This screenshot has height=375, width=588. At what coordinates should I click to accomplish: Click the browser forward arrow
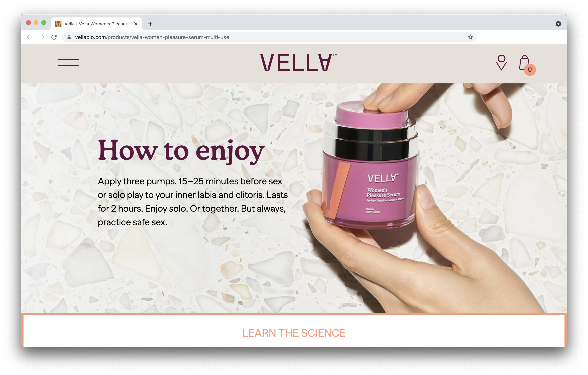pyautogui.click(x=42, y=37)
